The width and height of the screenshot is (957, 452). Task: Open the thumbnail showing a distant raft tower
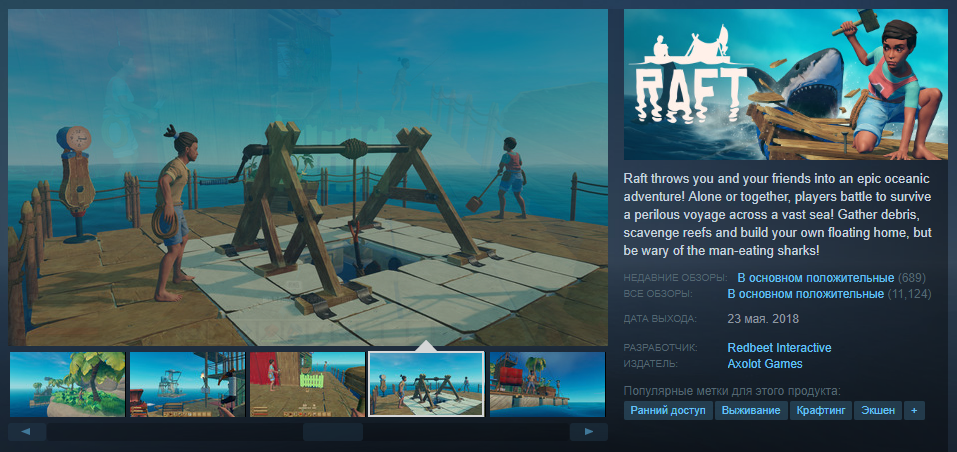click(187, 384)
